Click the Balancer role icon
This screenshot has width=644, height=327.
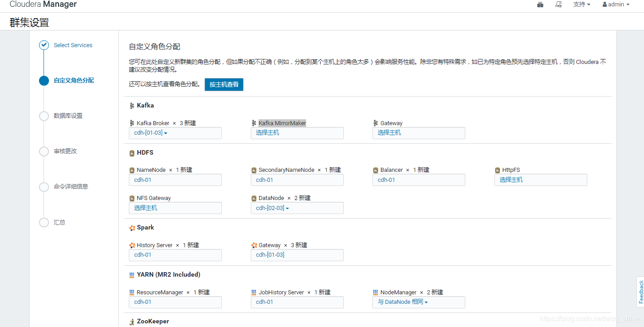click(x=376, y=171)
